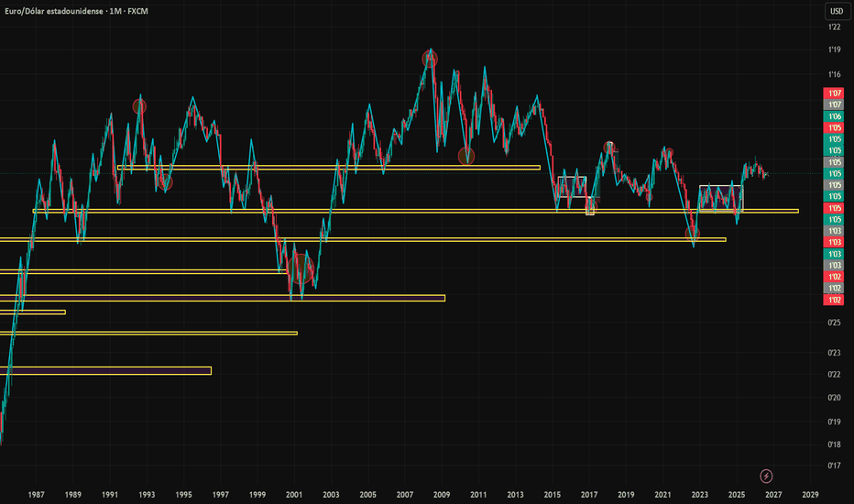Click the 1987 label on time axis
The height and width of the screenshot is (504, 854).
point(36,495)
